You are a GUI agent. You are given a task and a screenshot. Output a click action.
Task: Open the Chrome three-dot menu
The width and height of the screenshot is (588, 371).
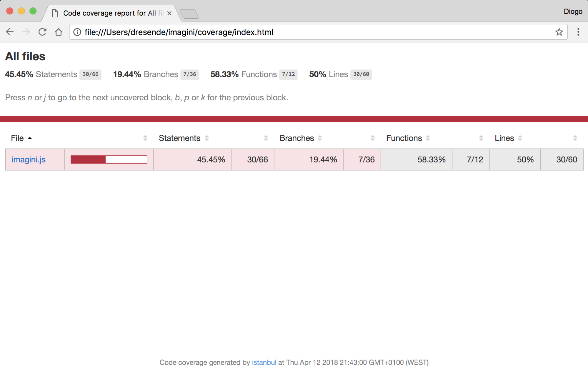click(x=578, y=32)
